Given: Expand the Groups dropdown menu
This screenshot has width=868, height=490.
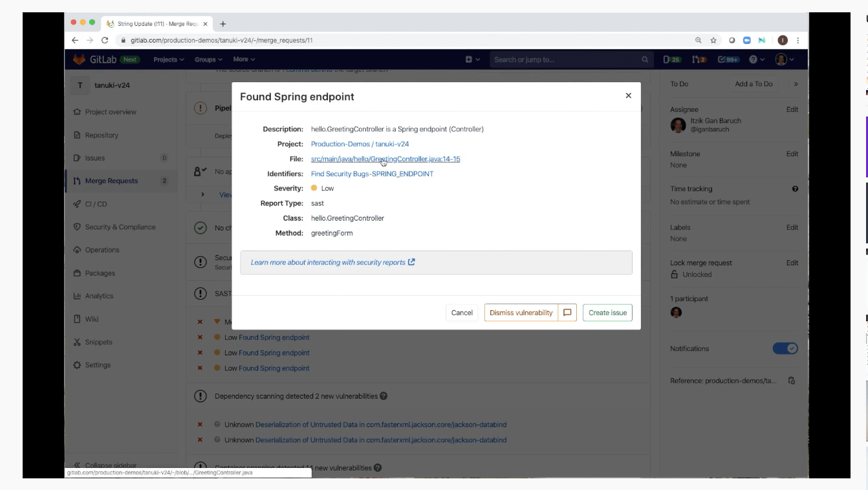Looking at the screenshot, I should tap(208, 60).
